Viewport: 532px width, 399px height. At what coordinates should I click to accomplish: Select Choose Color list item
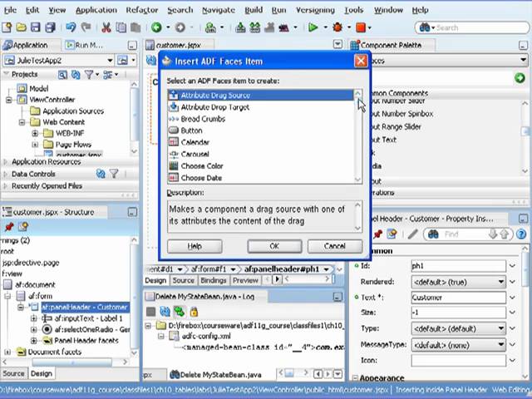260,166
